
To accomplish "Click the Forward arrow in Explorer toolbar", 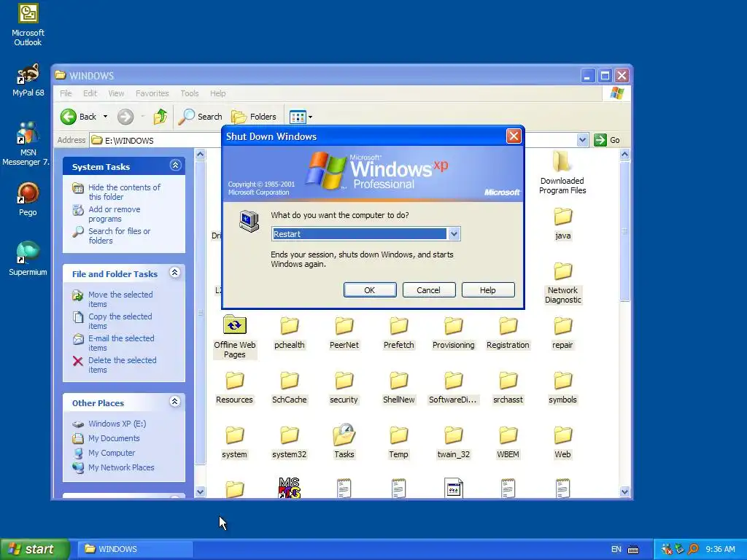I will (125, 117).
